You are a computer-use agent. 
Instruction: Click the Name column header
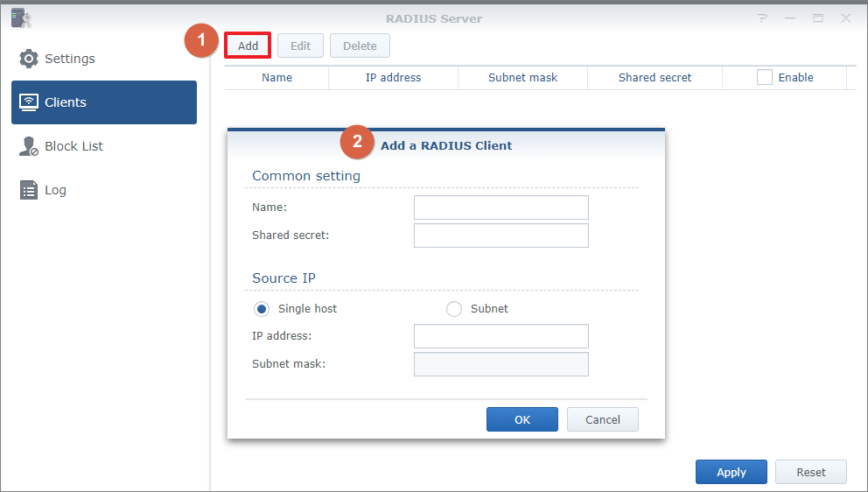click(276, 78)
